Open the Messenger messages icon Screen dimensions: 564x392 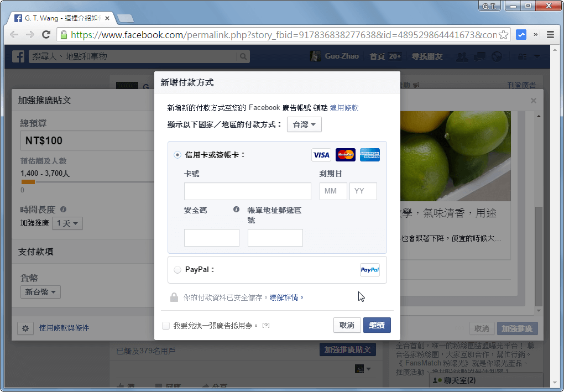(x=479, y=56)
